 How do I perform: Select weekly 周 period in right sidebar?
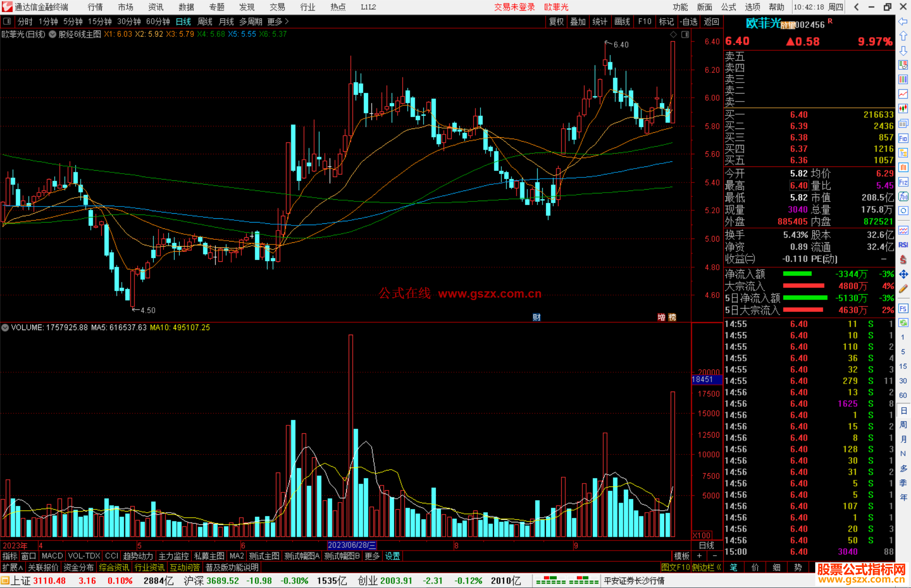(903, 425)
